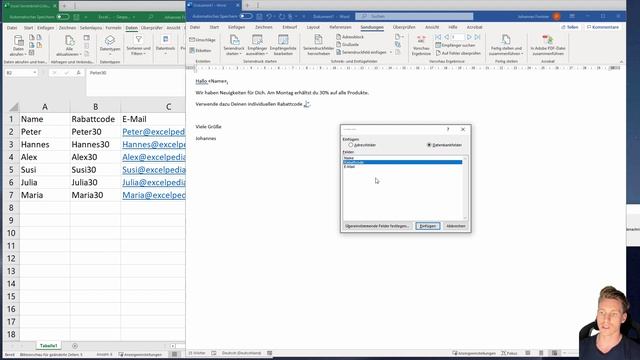The image size is (640, 360).
Task: Toggle Automatisches Speichern in Excel
Action: [62, 17]
